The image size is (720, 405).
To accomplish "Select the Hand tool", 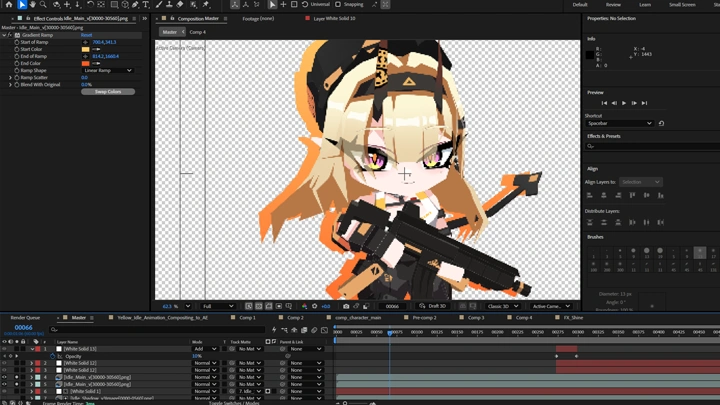I will [33, 5].
